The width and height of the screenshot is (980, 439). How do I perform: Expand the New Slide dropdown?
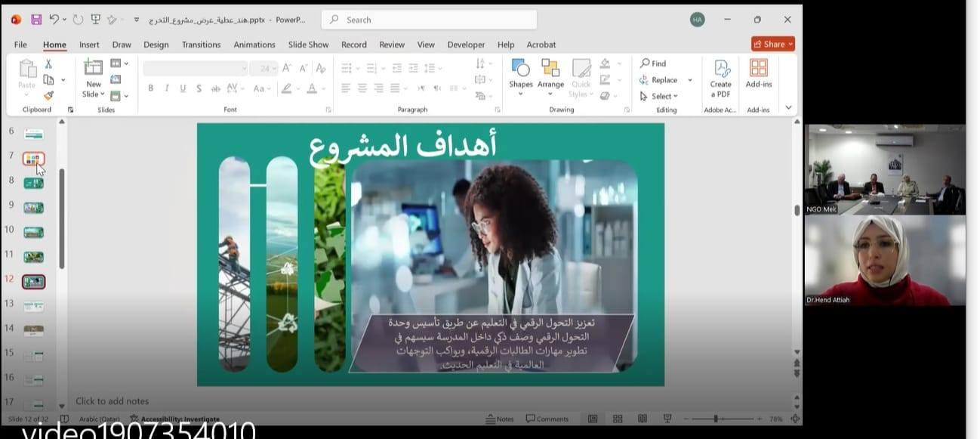point(94,94)
